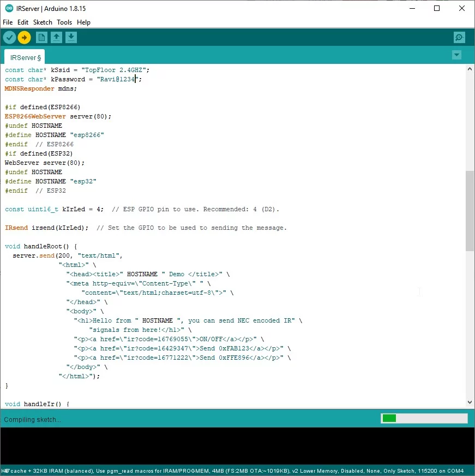The height and width of the screenshot is (476, 475).
Task: Open the Tools menu
Action: [64, 22]
